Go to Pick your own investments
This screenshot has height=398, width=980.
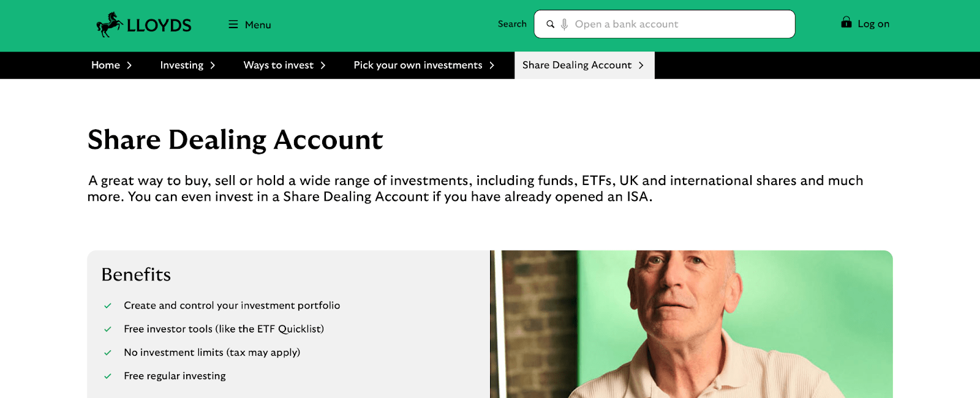pos(418,66)
